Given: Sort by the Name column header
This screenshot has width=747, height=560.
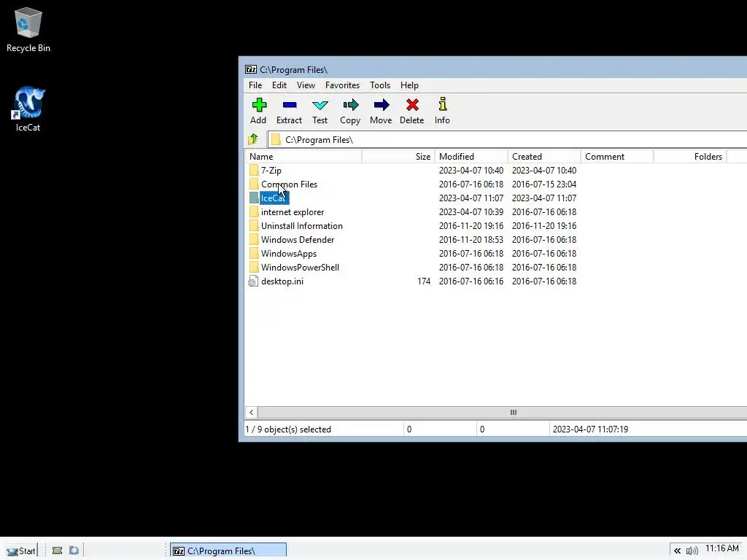Looking at the screenshot, I should 303,157.
